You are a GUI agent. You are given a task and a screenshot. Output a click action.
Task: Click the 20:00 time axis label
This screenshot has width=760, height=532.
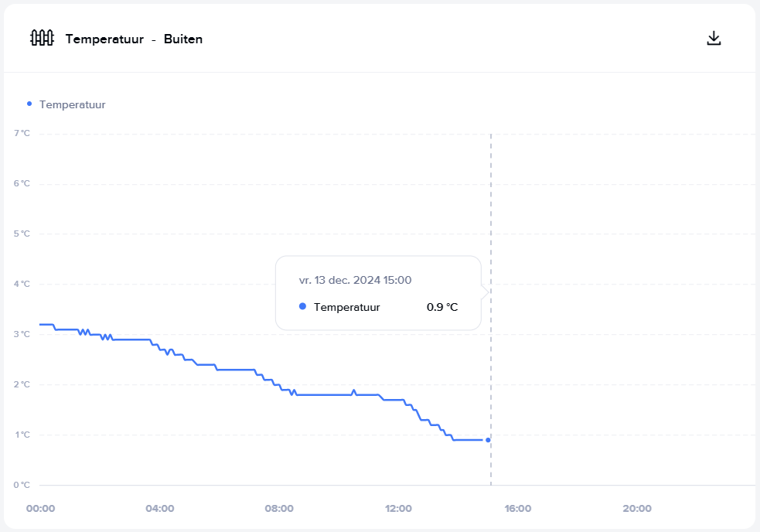(637, 508)
